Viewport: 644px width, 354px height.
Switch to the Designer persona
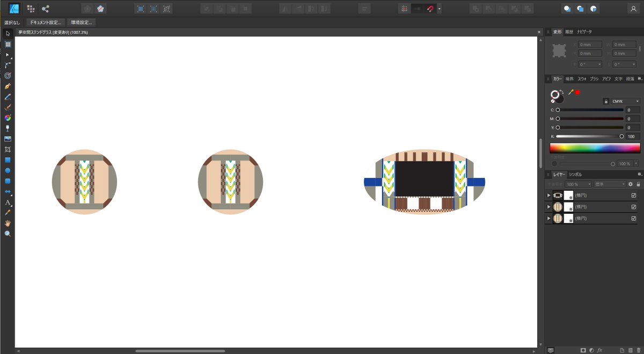(14, 9)
